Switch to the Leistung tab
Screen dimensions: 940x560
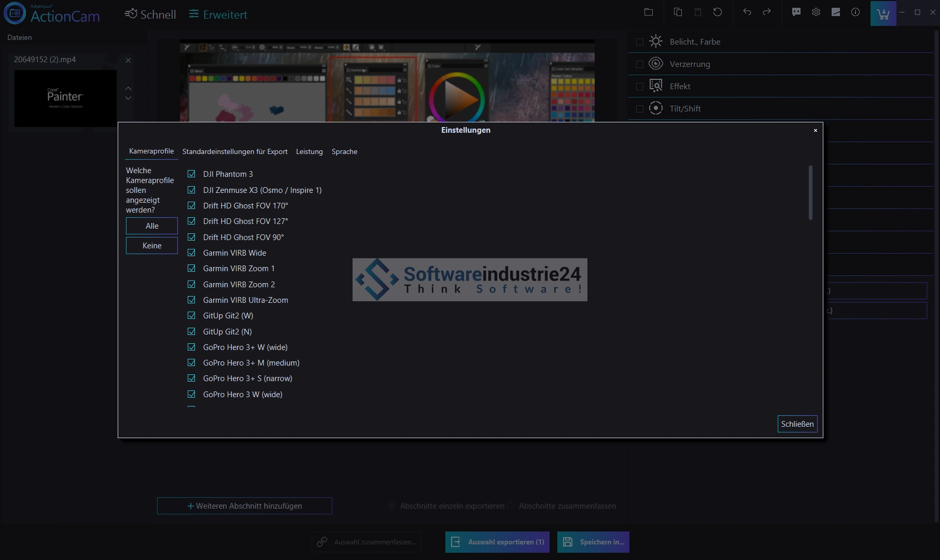click(309, 152)
